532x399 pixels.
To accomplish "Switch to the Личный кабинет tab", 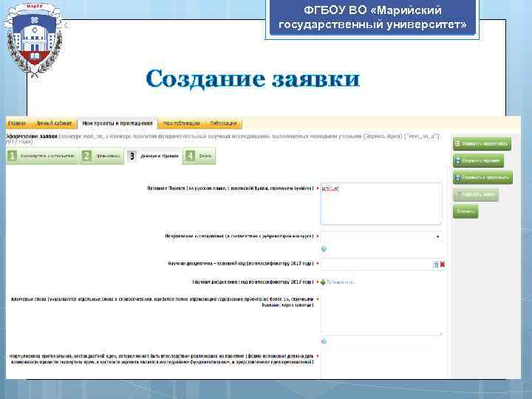I will (x=54, y=123).
